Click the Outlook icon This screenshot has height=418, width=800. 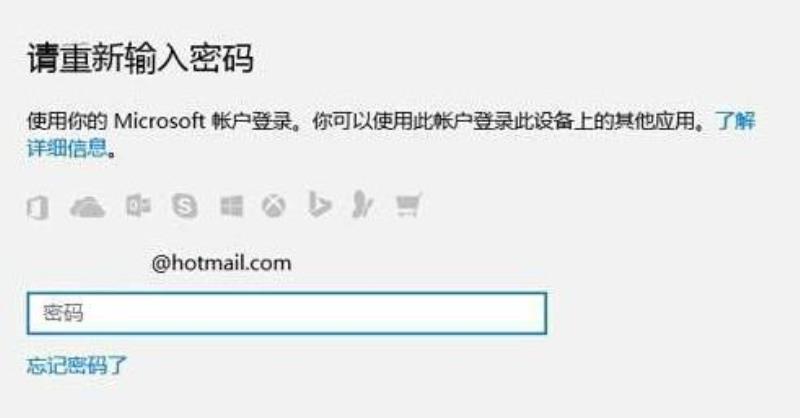pyautogui.click(x=138, y=206)
